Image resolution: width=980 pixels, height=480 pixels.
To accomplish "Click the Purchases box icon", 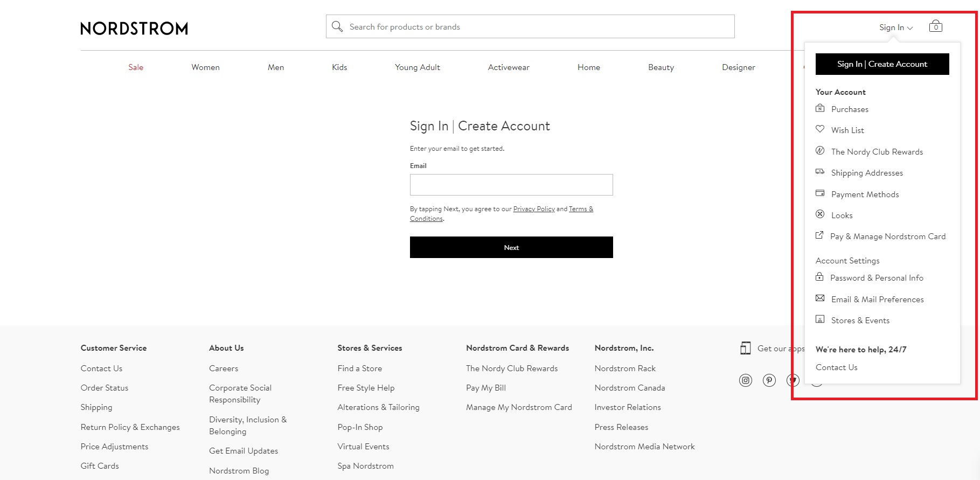I will coord(820,108).
